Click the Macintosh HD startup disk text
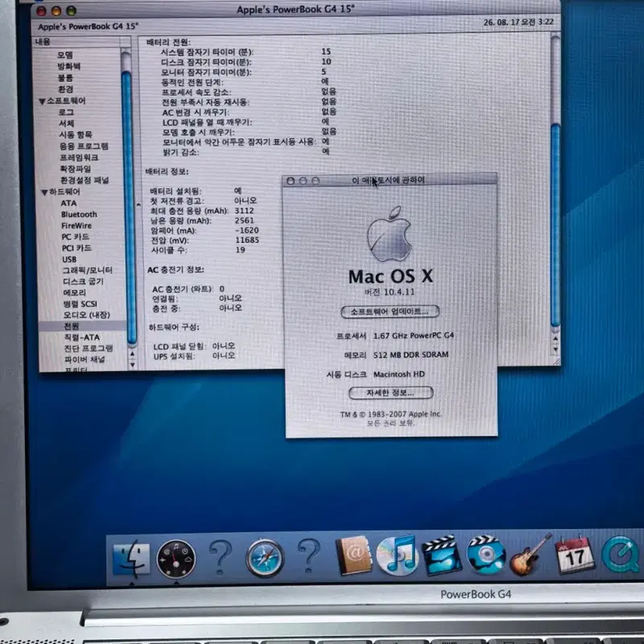This screenshot has height=644, width=644. (398, 374)
